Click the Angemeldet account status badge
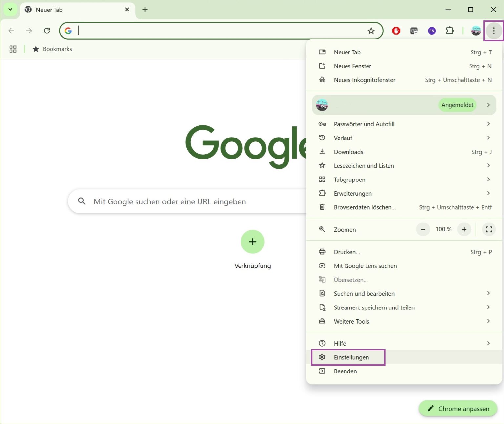504x424 pixels. (x=457, y=105)
